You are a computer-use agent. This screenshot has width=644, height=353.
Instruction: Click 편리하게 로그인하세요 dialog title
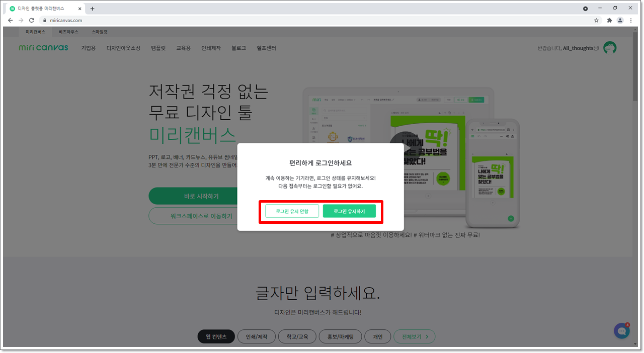320,163
